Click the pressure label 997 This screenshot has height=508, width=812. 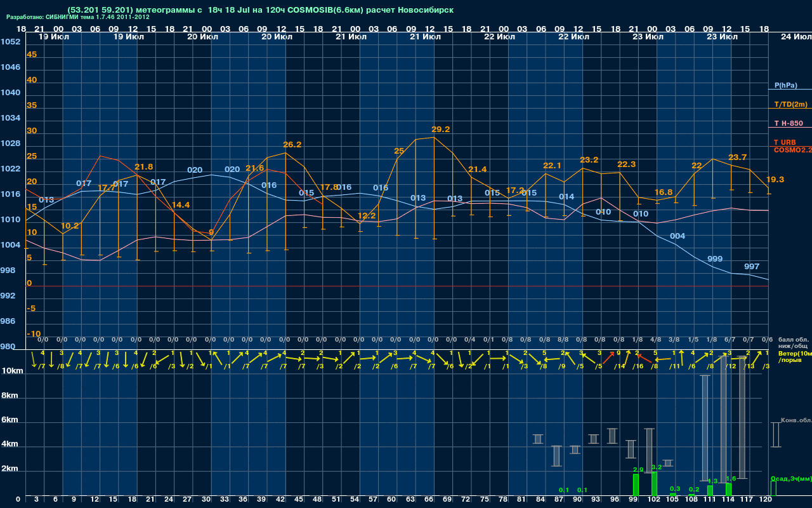(752, 267)
